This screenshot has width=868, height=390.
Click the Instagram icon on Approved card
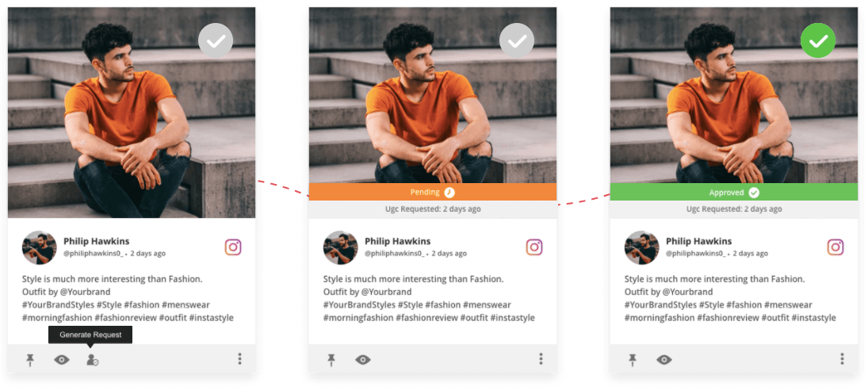[835, 247]
